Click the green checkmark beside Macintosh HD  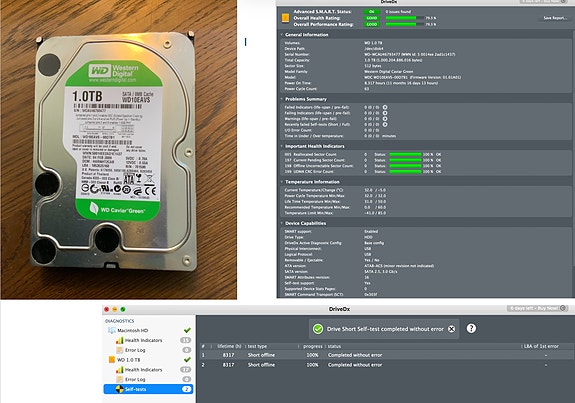click(x=187, y=330)
